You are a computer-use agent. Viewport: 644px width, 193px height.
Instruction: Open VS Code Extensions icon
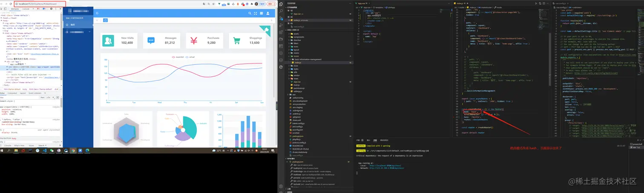click(x=281, y=32)
